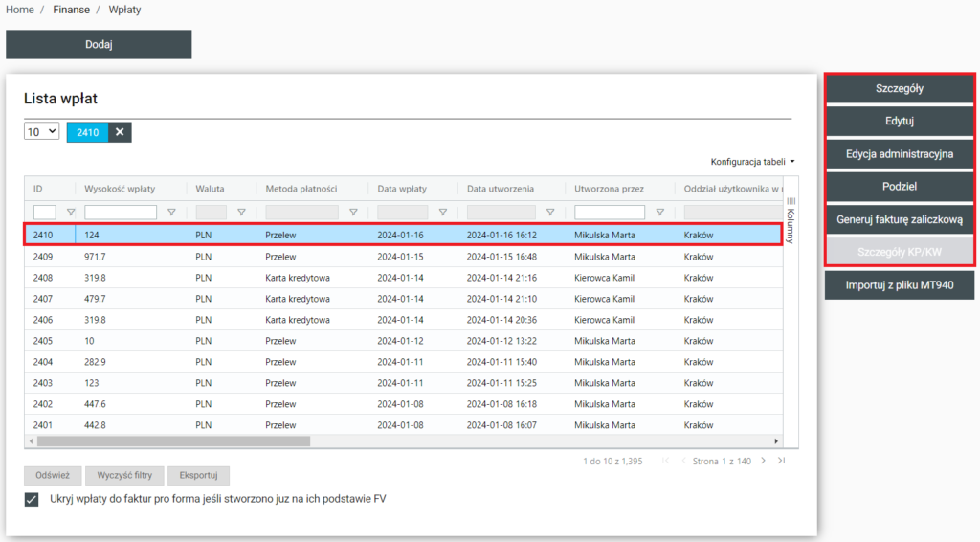Viewport: 980px width, 542px height.
Task: Click Generuj fakturę zaliczkową
Action: coord(899,219)
